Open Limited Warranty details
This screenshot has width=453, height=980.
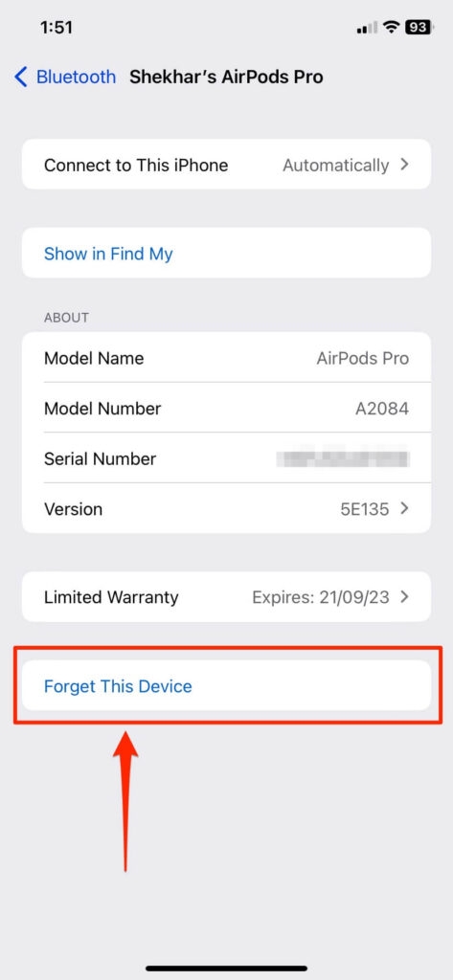click(226, 597)
